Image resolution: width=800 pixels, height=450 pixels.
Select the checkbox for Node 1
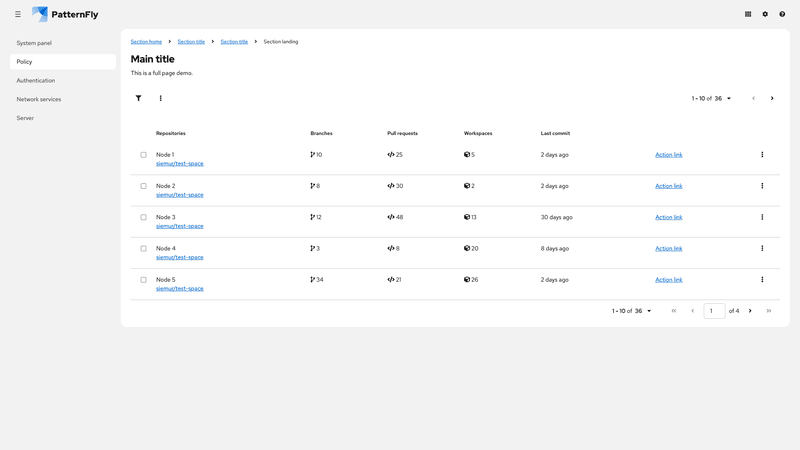pos(143,155)
